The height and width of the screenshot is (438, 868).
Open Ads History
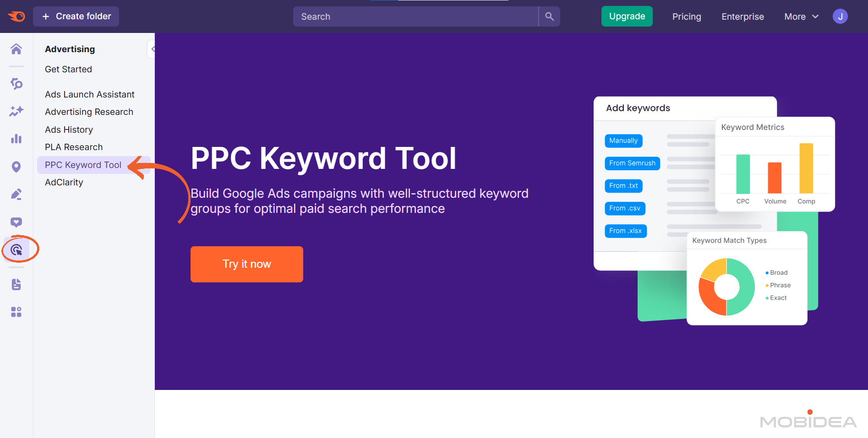pos(69,130)
